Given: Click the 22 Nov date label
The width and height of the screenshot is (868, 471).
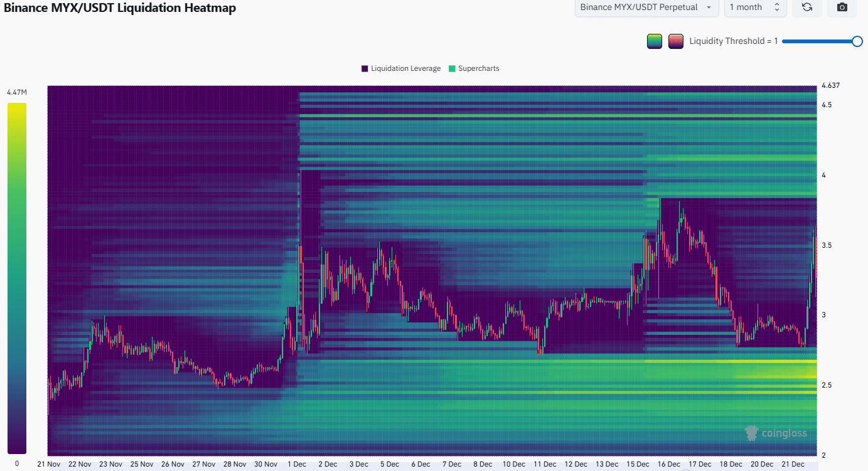Looking at the screenshot, I should 79,465.
